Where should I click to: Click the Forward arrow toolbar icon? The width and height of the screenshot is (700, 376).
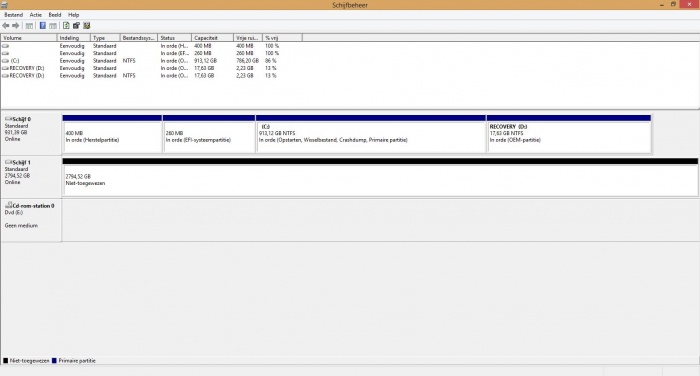click(x=16, y=26)
